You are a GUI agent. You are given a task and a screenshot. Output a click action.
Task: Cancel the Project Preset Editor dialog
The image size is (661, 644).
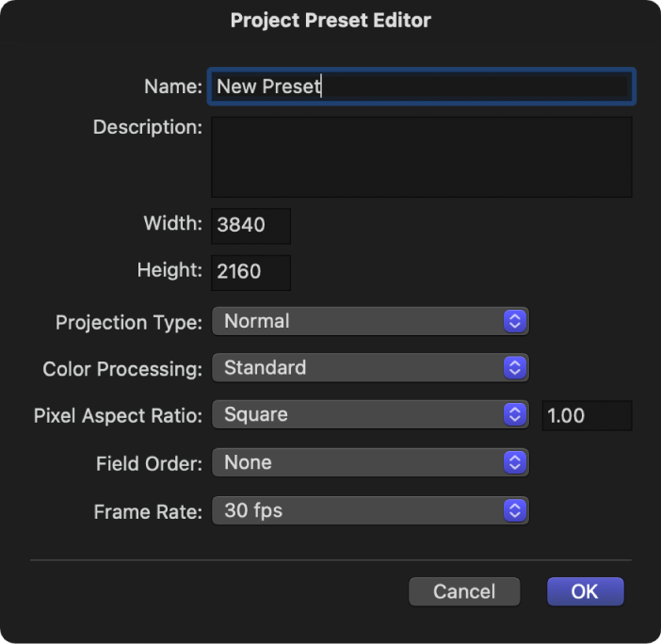[464, 591]
